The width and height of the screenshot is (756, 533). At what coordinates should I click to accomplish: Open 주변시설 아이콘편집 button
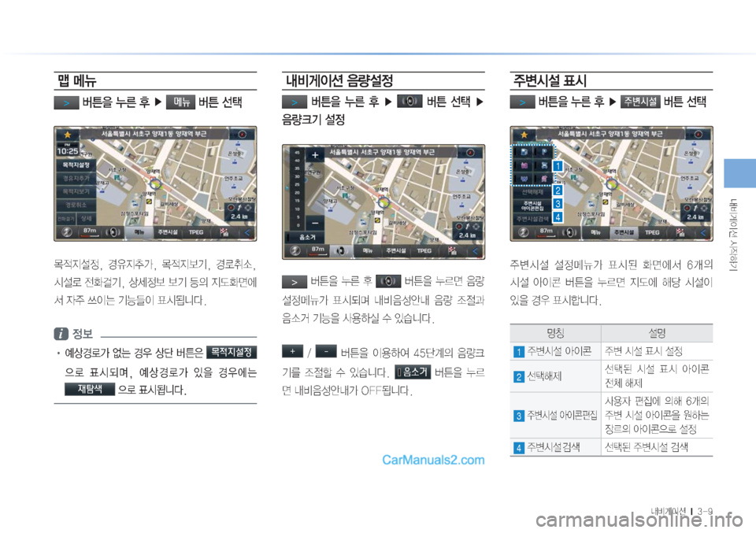pyautogui.click(x=533, y=205)
